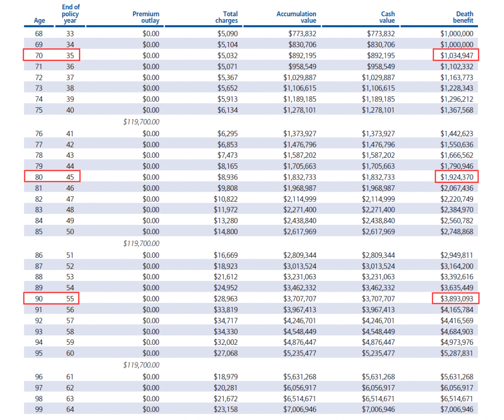Image resolution: width=504 pixels, height=420 pixels.
Task: Click the Accumulation value column header
Action: [x=296, y=17]
